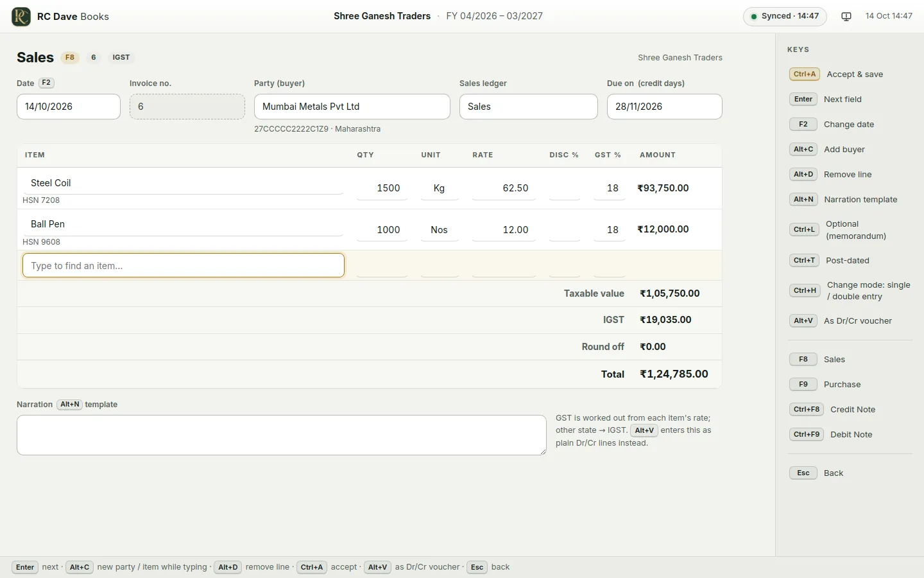Edit Steel Coil quantity 1500
Screen dimensions: 924x578
(382, 188)
